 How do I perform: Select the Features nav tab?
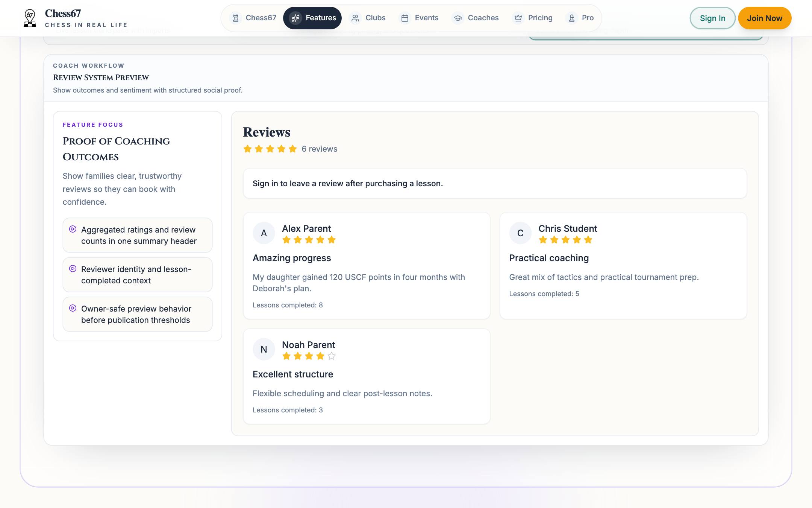[x=312, y=18]
